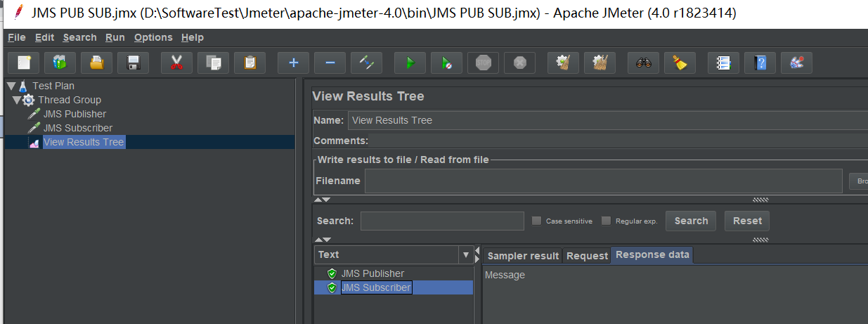Viewport: 868px width, 324px height.
Task: Click the Search text field
Action: click(x=442, y=221)
